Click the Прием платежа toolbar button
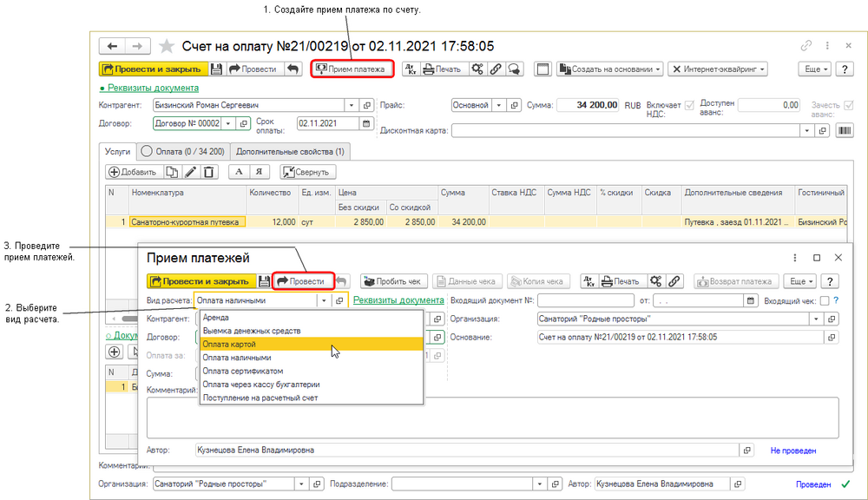 352,69
